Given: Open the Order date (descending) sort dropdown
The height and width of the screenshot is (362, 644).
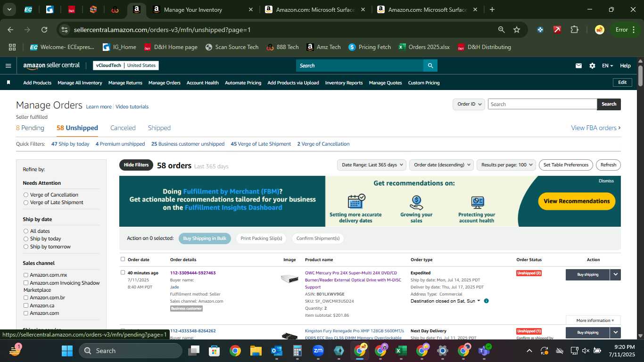Looking at the screenshot, I should click(x=442, y=165).
